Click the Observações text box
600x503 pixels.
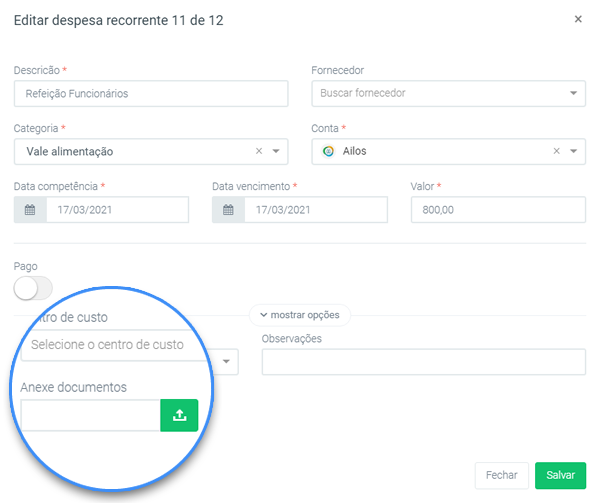click(x=423, y=362)
